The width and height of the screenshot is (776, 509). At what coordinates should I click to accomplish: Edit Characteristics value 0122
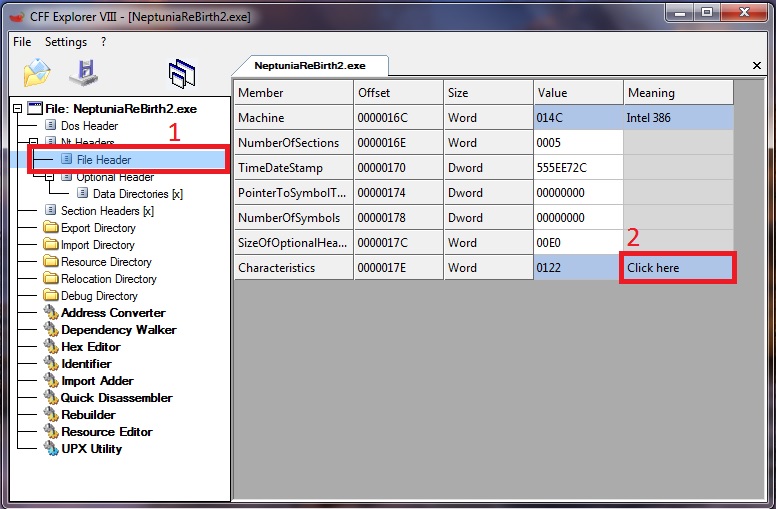click(x=579, y=267)
